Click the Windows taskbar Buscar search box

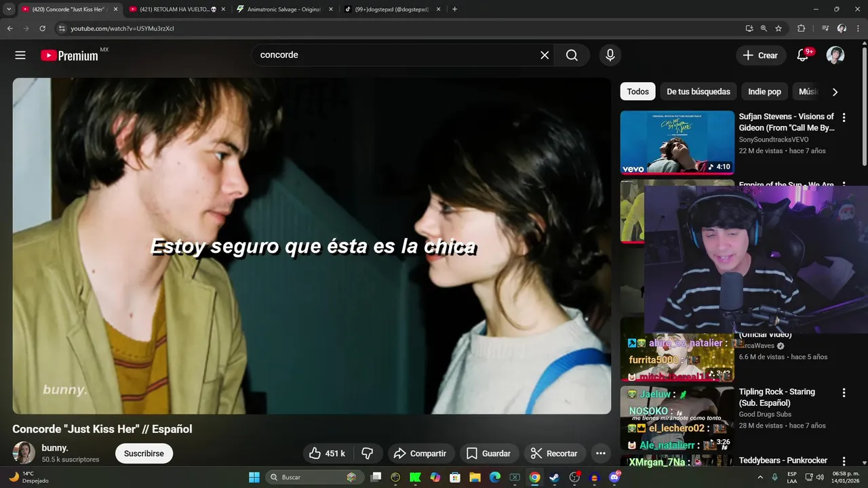(313, 477)
